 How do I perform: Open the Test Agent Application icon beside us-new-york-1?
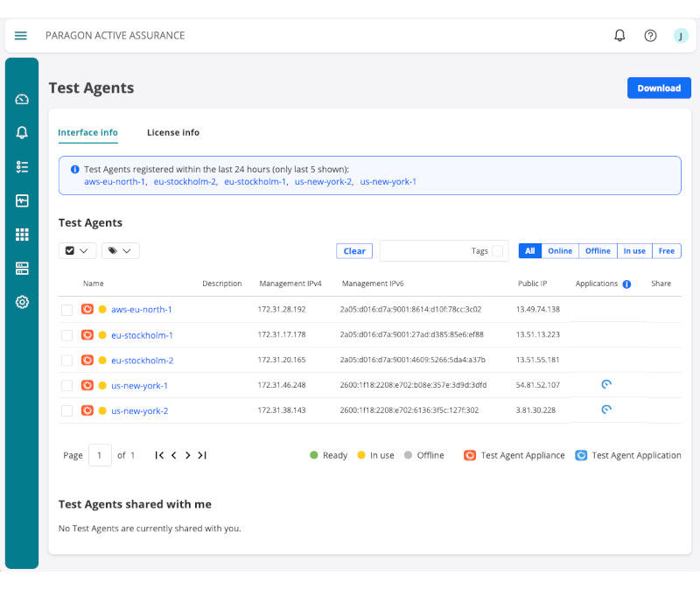606,384
